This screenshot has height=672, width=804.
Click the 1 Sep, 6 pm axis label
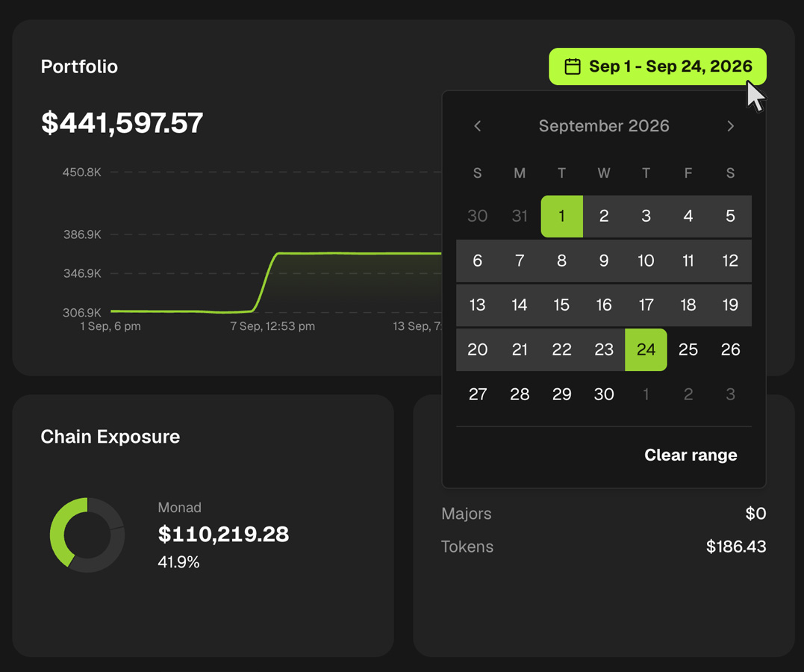click(110, 326)
